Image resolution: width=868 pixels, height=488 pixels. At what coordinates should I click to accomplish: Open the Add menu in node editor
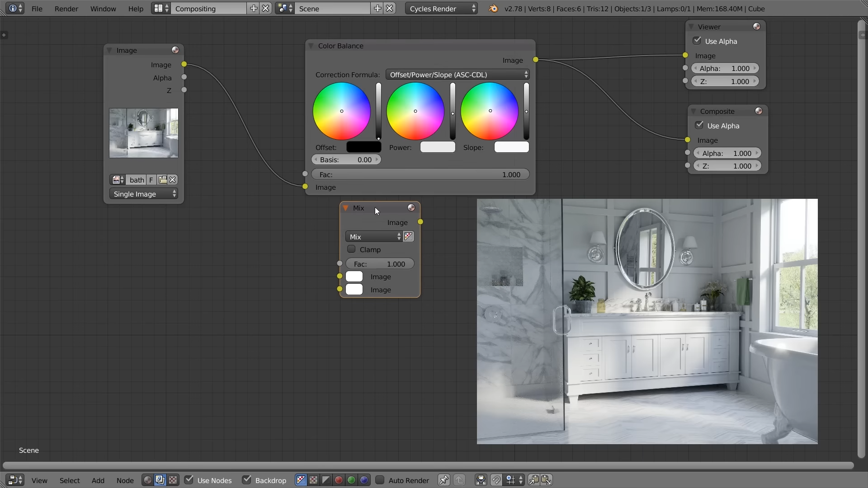(x=98, y=480)
